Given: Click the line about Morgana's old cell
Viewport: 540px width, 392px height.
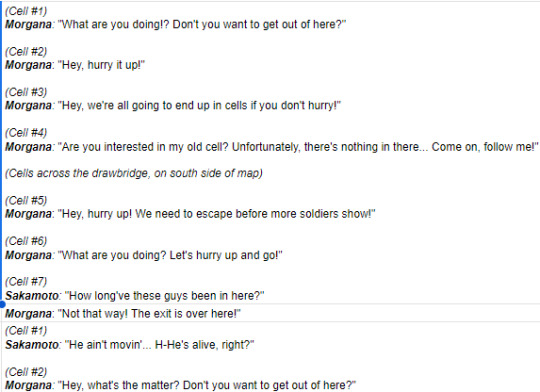Looking at the screenshot, I should click(x=271, y=147).
